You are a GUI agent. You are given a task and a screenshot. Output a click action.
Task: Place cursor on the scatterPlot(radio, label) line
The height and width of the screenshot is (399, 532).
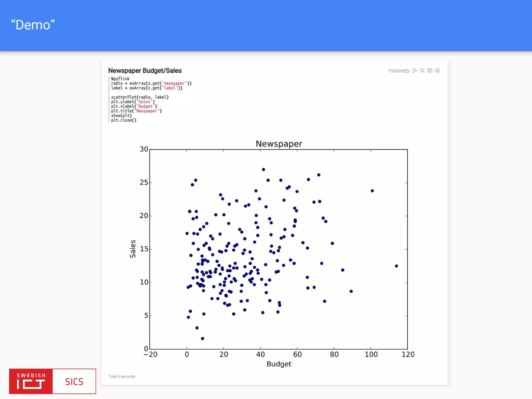(x=140, y=97)
